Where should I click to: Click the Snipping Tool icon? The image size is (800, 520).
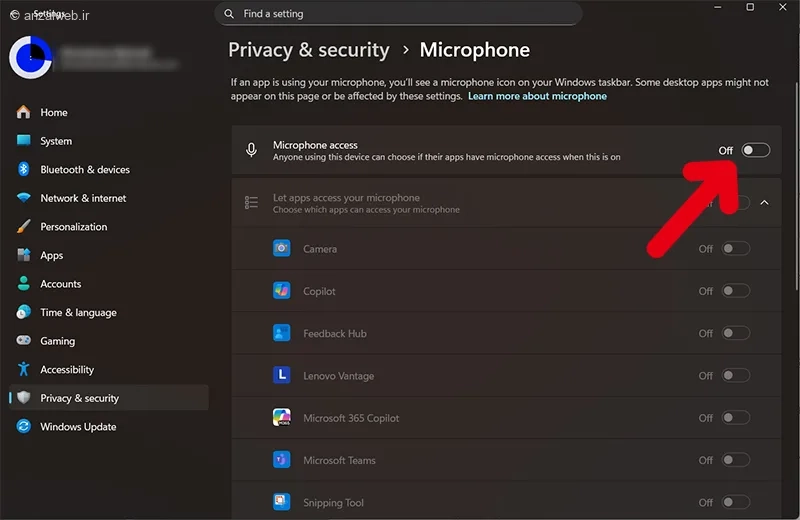coord(281,502)
